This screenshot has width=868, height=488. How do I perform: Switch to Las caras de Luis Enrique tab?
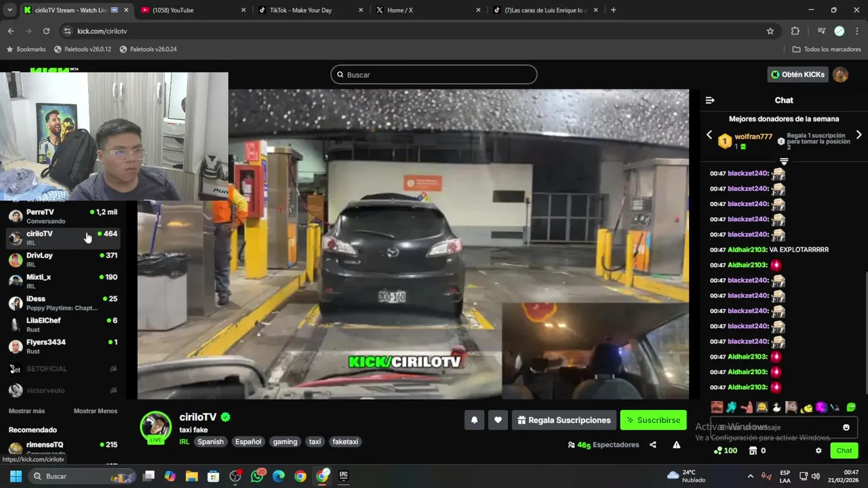coord(545,10)
